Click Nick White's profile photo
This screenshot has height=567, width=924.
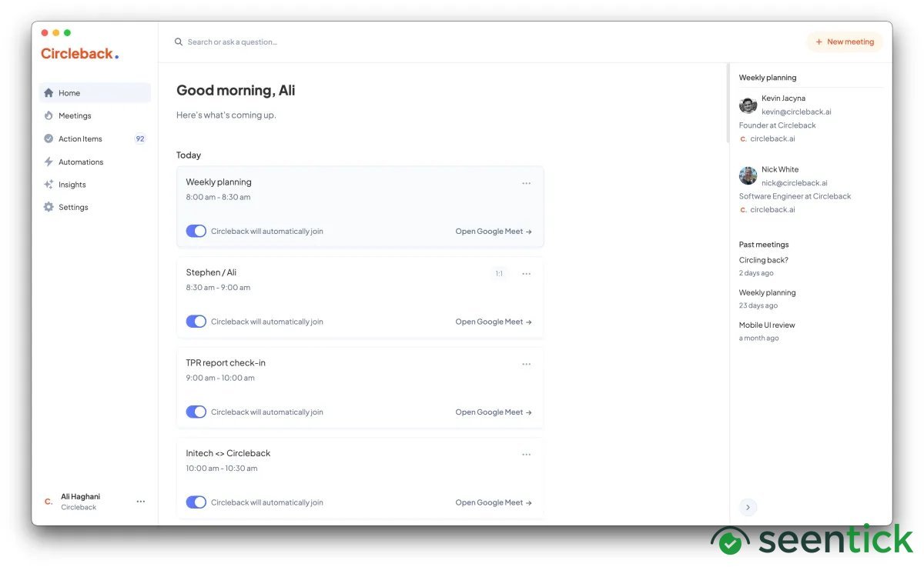pyautogui.click(x=748, y=175)
